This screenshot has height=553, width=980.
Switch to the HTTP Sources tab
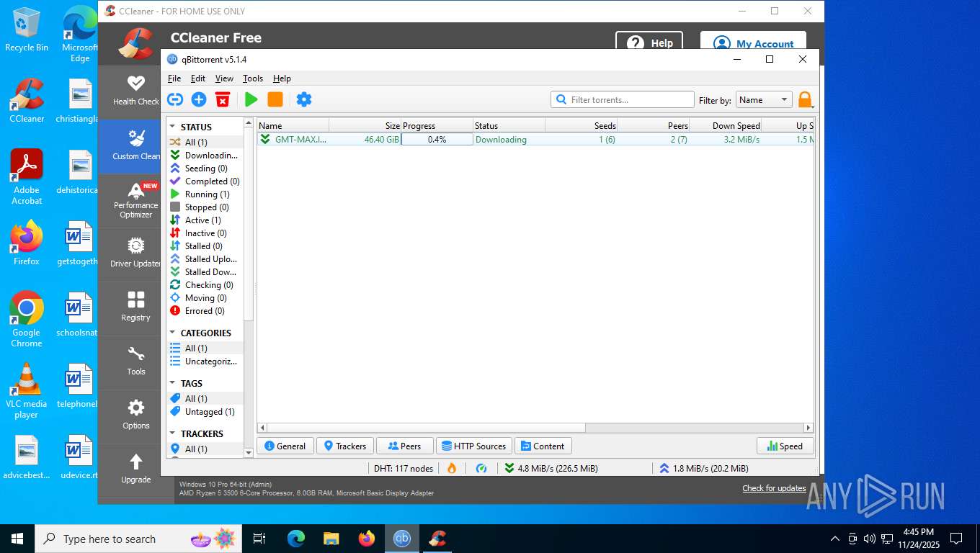[474, 446]
